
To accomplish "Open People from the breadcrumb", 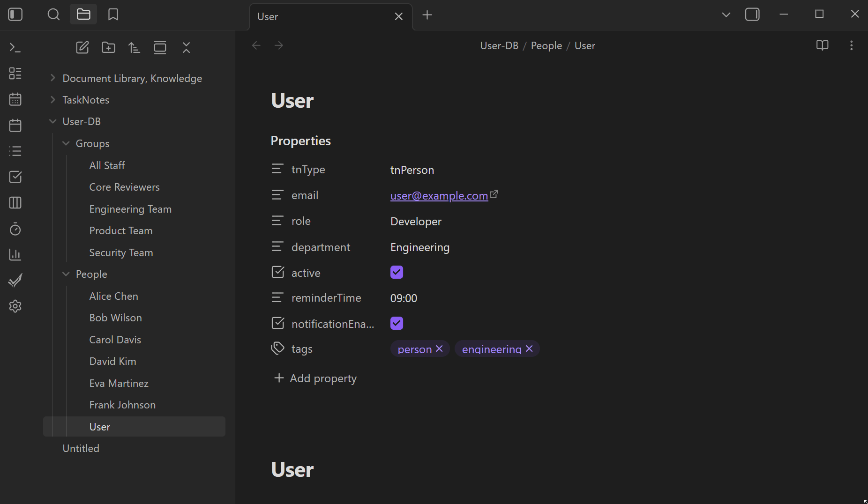I will tap(546, 45).
